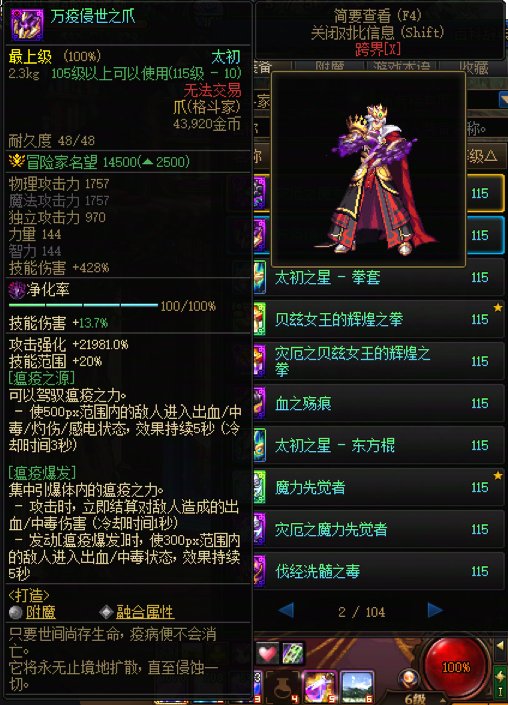Click the heart icon above the hotbar

pyautogui.click(x=267, y=653)
